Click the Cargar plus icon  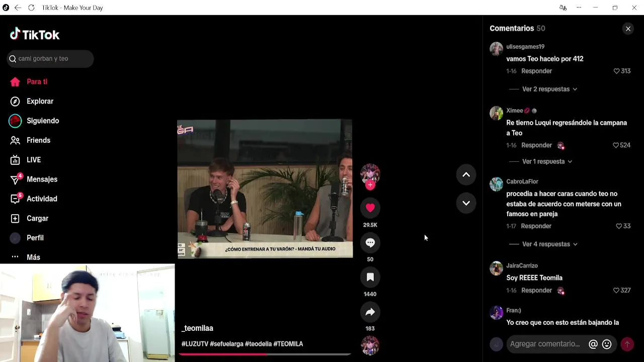15,219
